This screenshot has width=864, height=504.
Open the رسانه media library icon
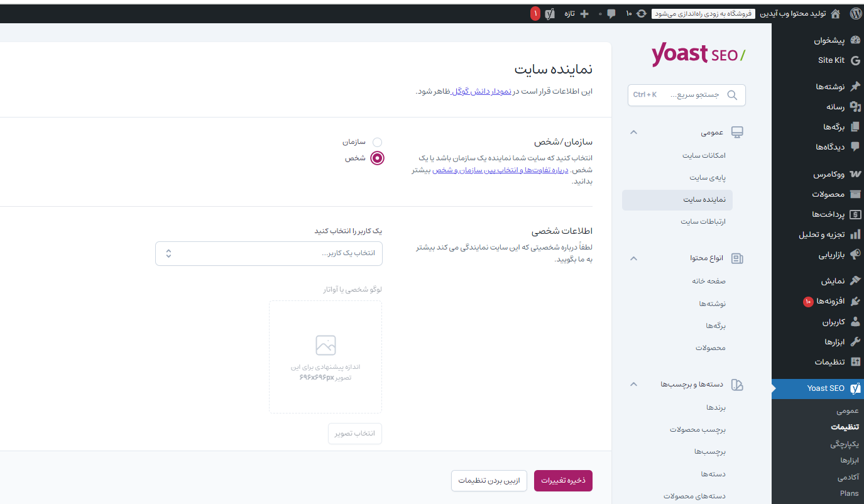click(855, 106)
